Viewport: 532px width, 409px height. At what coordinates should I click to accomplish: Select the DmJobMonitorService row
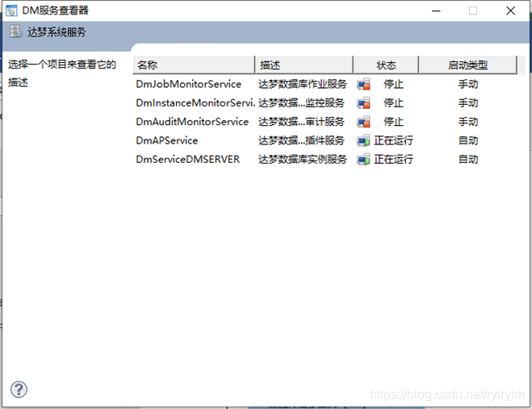coord(325,84)
